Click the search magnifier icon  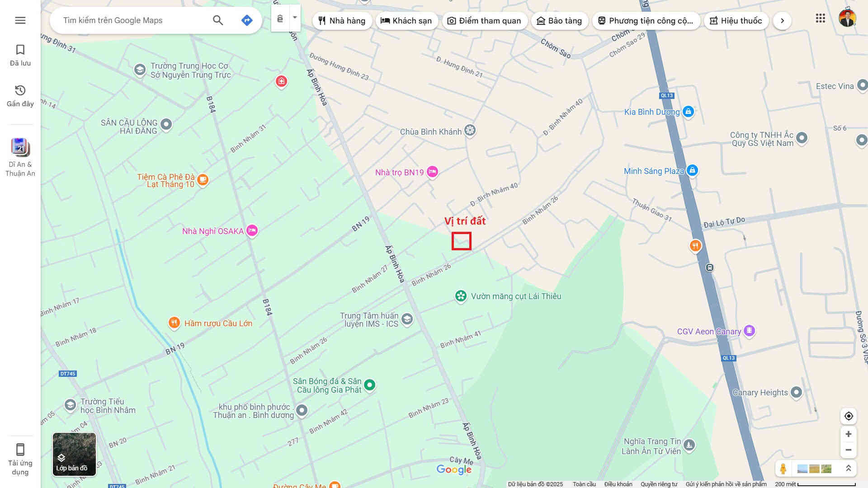pos(218,20)
